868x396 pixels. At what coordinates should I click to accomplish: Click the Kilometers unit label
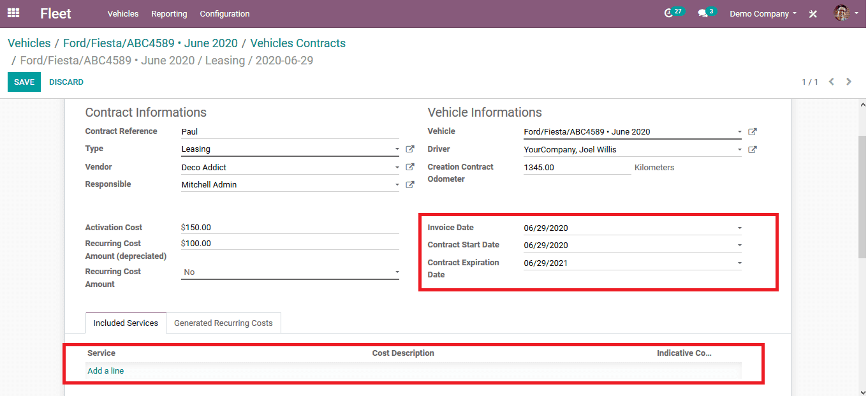pyautogui.click(x=654, y=168)
